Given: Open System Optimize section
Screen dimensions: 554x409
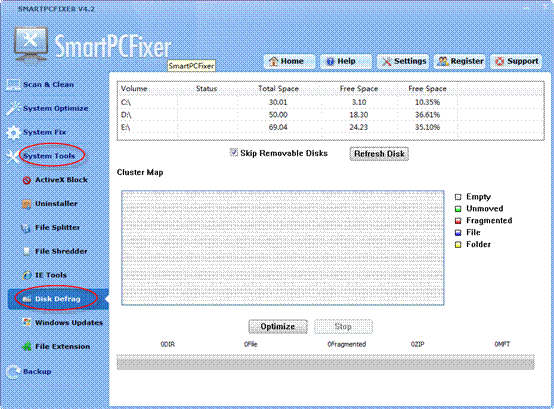Looking at the screenshot, I should (55, 108).
